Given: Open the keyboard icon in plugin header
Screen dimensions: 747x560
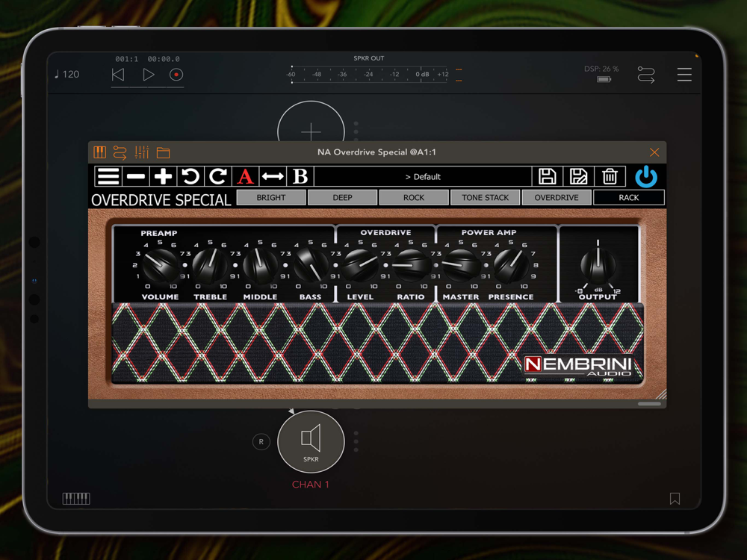Looking at the screenshot, I should coord(99,152).
